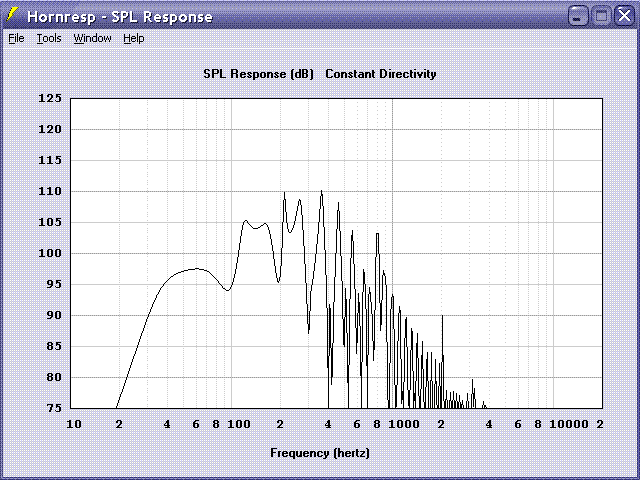Click the window title 'Hornresp - SPL Response'
The height and width of the screenshot is (480, 640).
click(120, 17)
